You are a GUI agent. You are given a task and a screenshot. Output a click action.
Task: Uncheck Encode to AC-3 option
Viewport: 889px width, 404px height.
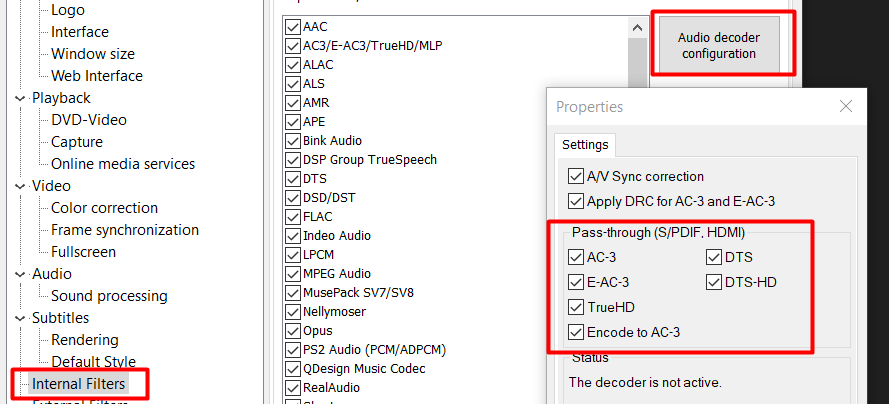click(576, 332)
